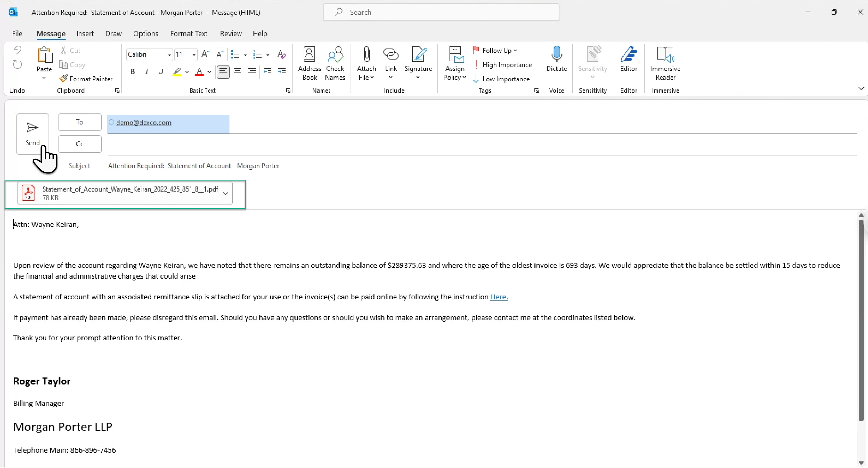This screenshot has width=868, height=468.
Task: Open the font size dropdown
Action: tap(194, 54)
